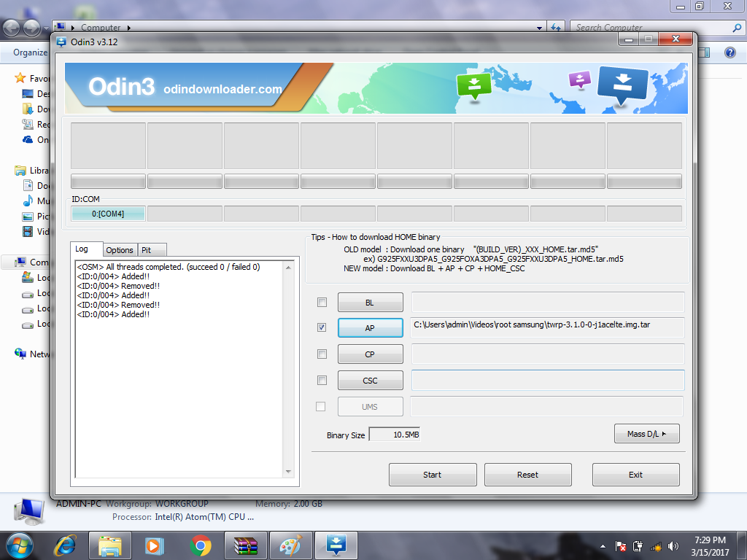The image size is (747, 560).
Task: Click the Action Center flag icon
Action: click(x=621, y=546)
